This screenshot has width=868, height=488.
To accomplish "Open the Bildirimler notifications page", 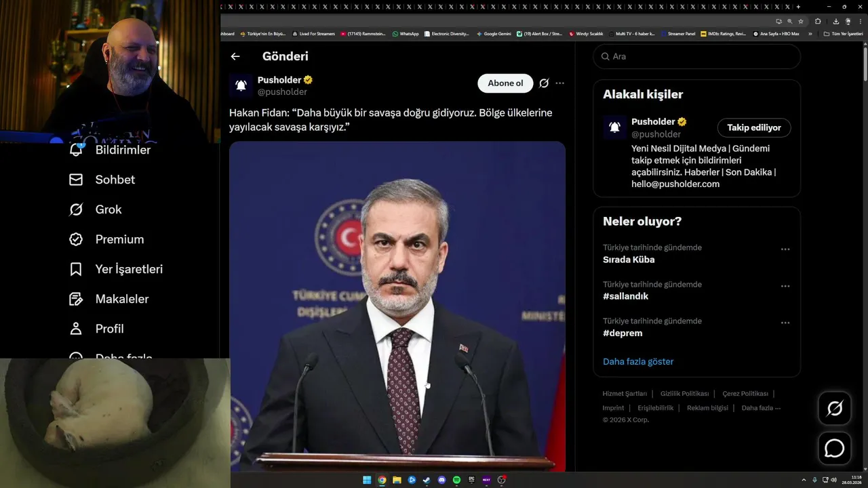I will 110,150.
